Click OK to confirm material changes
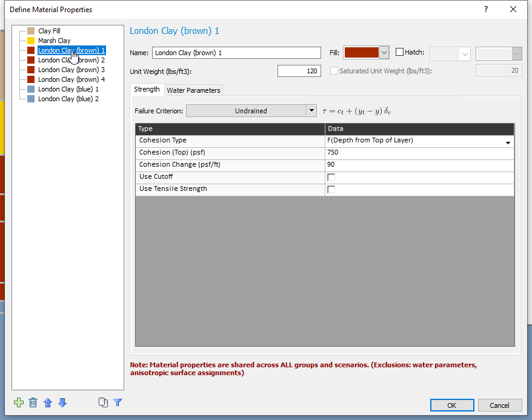 point(452,405)
